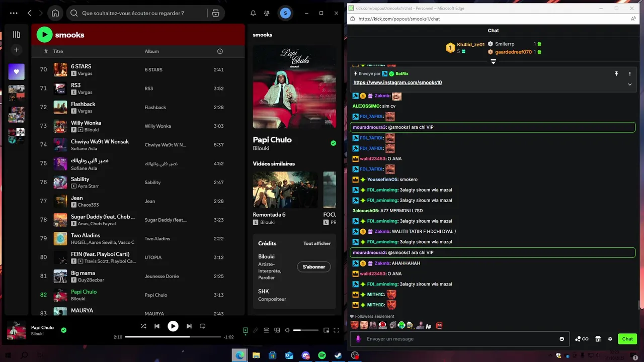Select track FEIN feat. Playboi Carti
644x362 pixels.
138,257
